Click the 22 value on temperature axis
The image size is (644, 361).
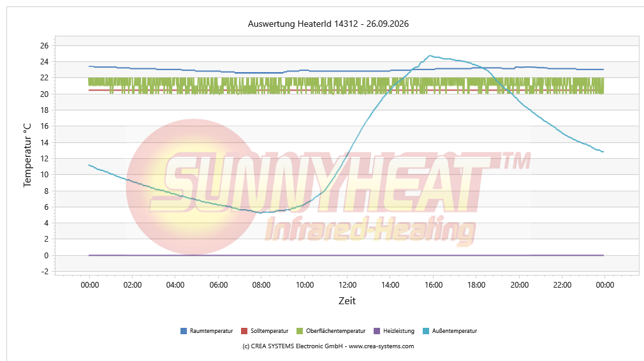pos(45,78)
